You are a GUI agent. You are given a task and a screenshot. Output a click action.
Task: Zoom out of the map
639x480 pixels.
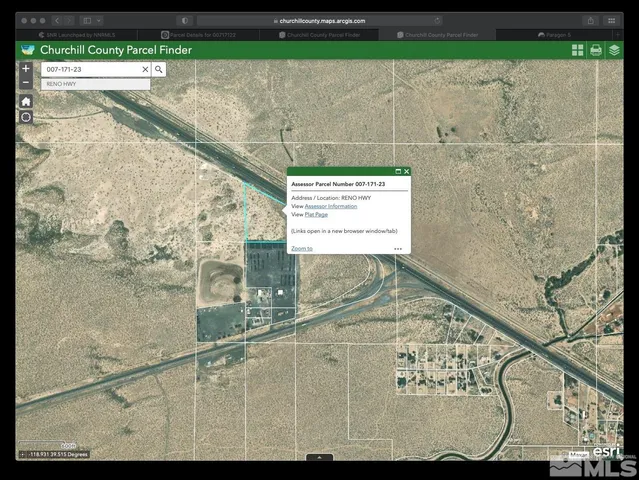click(26, 83)
